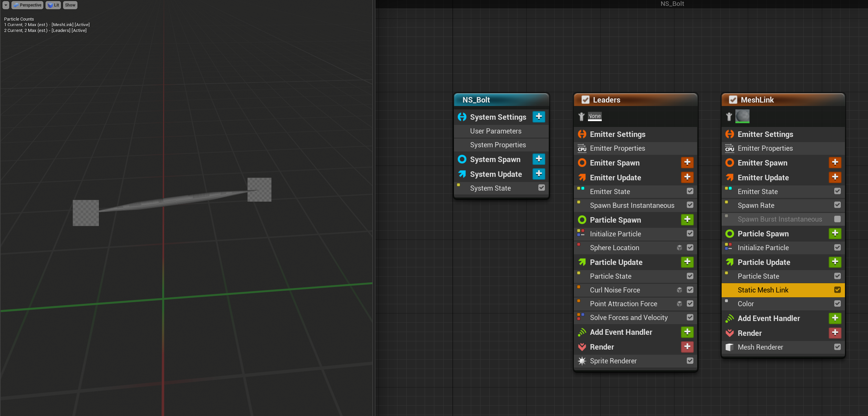Select Emitter Properties in the Leaders emitter
Viewport: 868px width, 416px height.
tap(617, 148)
